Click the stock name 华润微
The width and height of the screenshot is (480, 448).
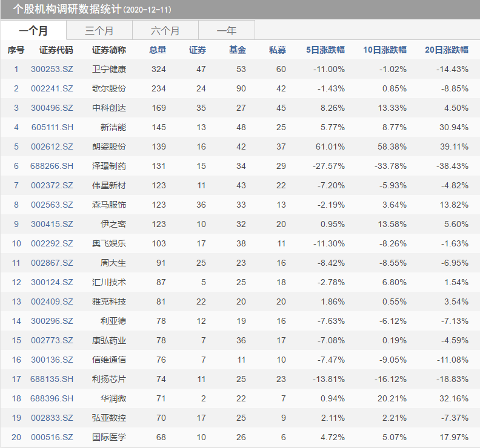(113, 398)
